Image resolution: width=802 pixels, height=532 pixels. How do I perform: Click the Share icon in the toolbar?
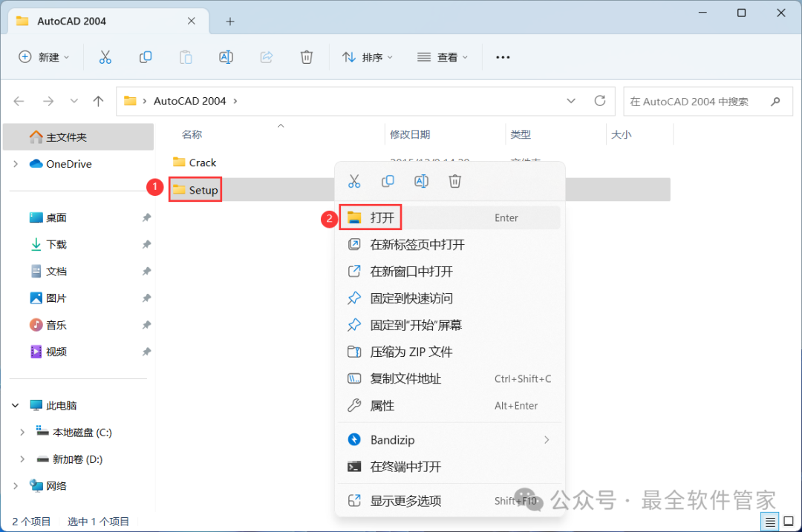(x=267, y=57)
